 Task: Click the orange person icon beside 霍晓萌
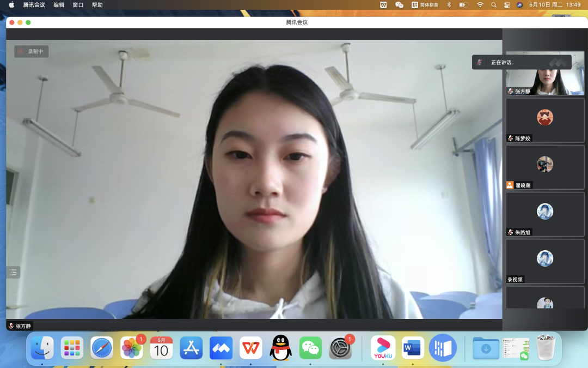510,185
